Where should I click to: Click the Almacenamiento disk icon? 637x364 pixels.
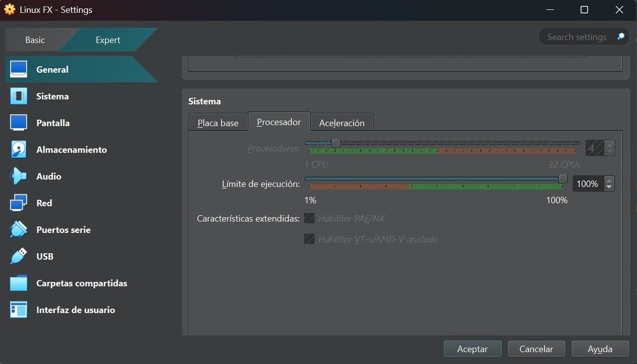point(19,149)
